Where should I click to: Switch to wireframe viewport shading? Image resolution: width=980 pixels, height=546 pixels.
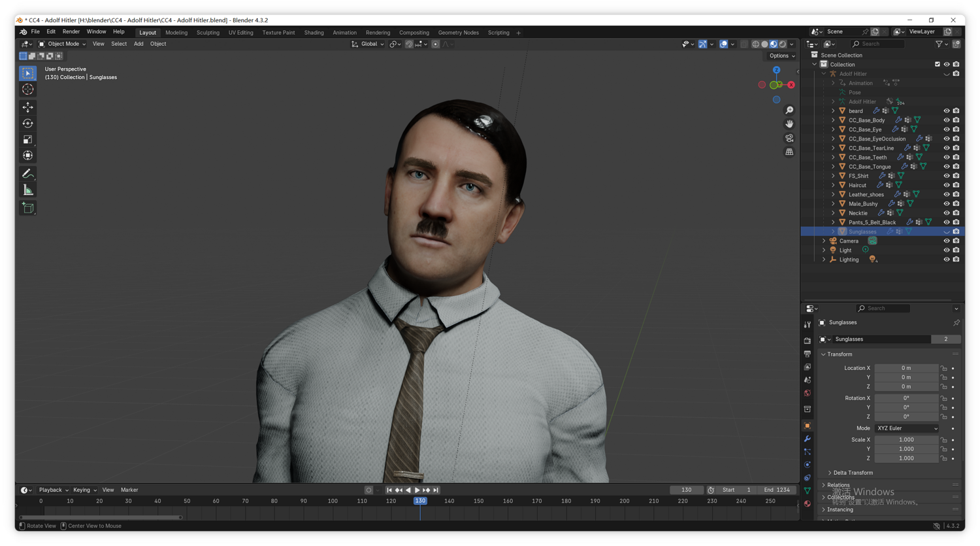click(755, 44)
